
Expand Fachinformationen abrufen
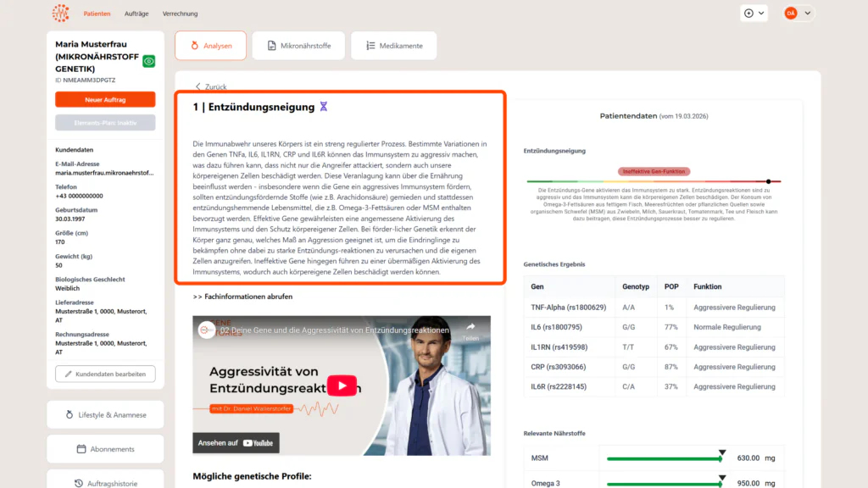[x=242, y=297]
